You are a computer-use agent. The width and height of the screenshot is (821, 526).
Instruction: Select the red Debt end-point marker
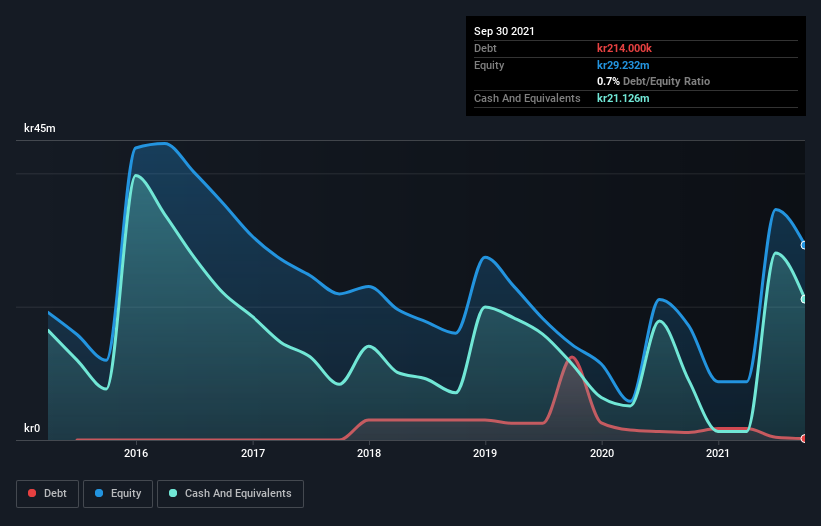[804, 439]
